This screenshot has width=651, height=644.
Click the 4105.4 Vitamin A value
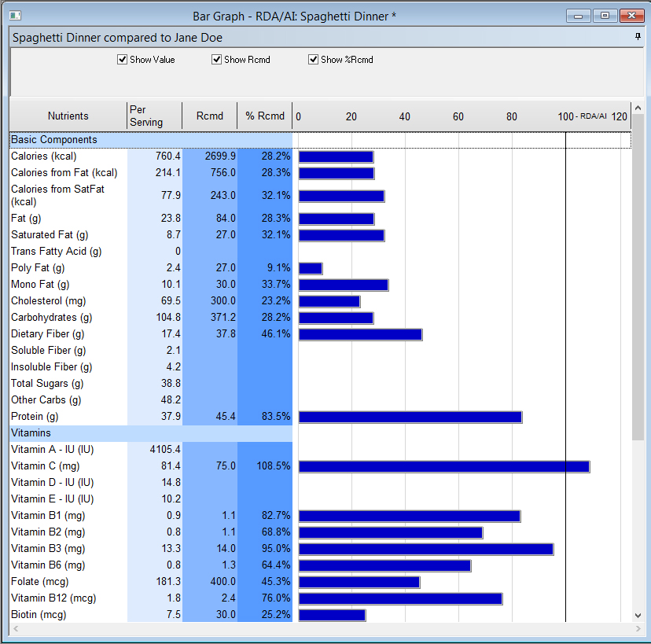pyautogui.click(x=165, y=450)
